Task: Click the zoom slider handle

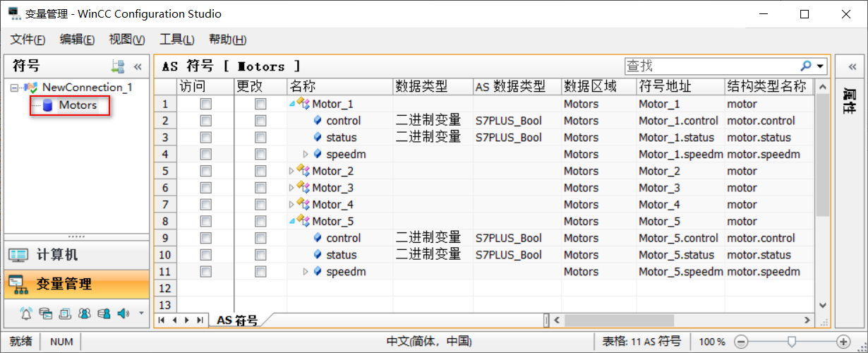Action: [791, 341]
